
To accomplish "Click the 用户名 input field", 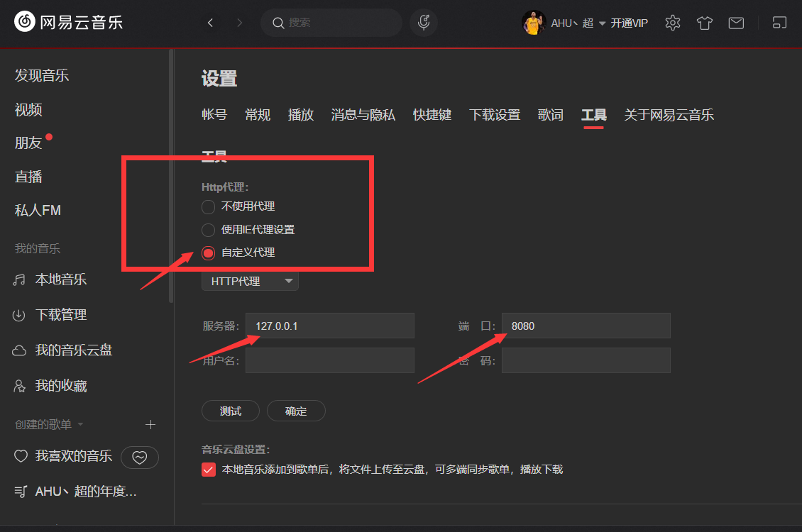I will point(330,360).
